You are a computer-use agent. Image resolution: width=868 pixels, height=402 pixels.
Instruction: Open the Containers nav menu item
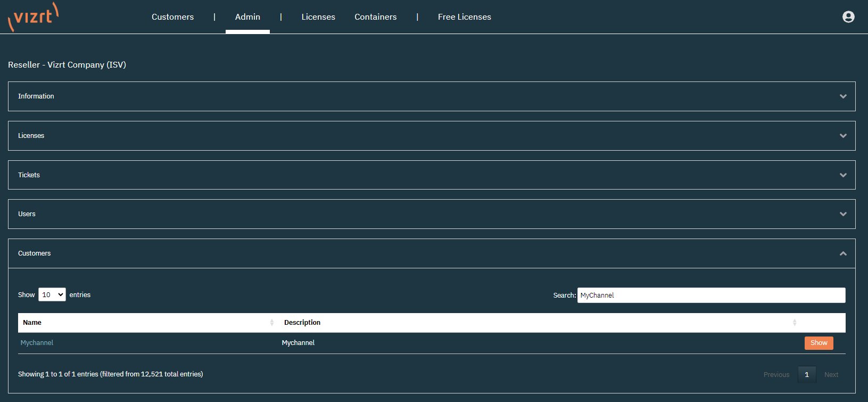(x=376, y=17)
